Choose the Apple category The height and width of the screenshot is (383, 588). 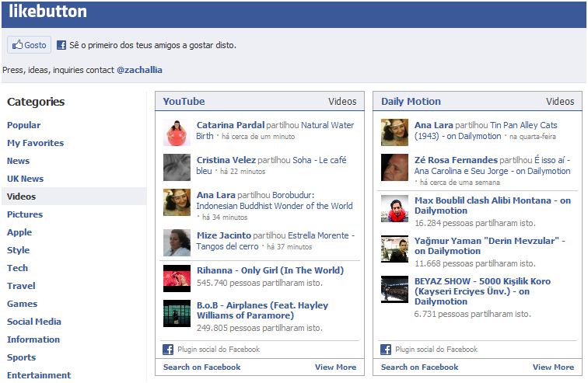pyautogui.click(x=19, y=232)
